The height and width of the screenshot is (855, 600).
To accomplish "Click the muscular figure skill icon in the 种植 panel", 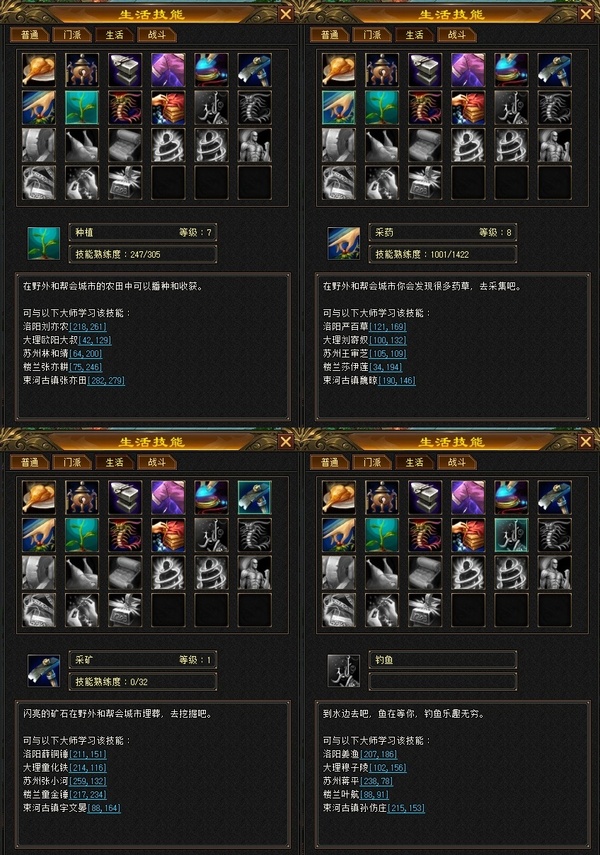I will click(254, 145).
